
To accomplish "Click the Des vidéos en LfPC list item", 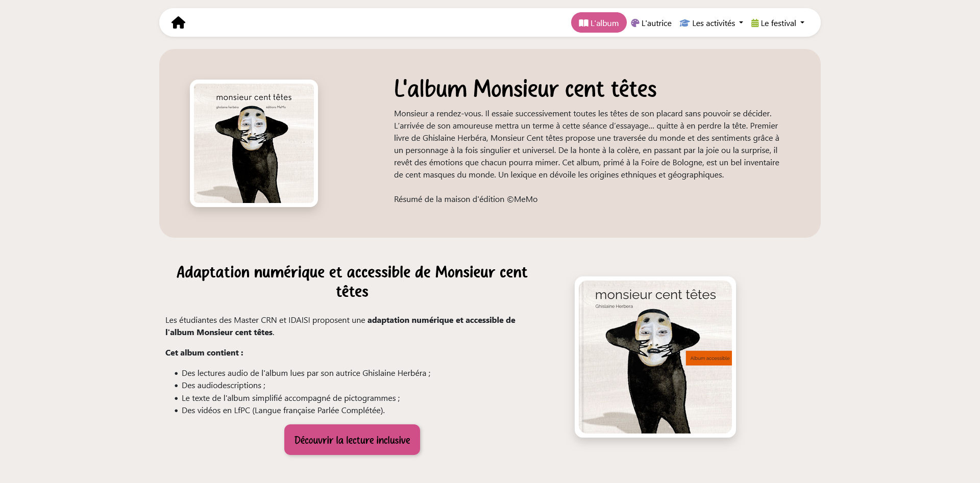I will (283, 411).
